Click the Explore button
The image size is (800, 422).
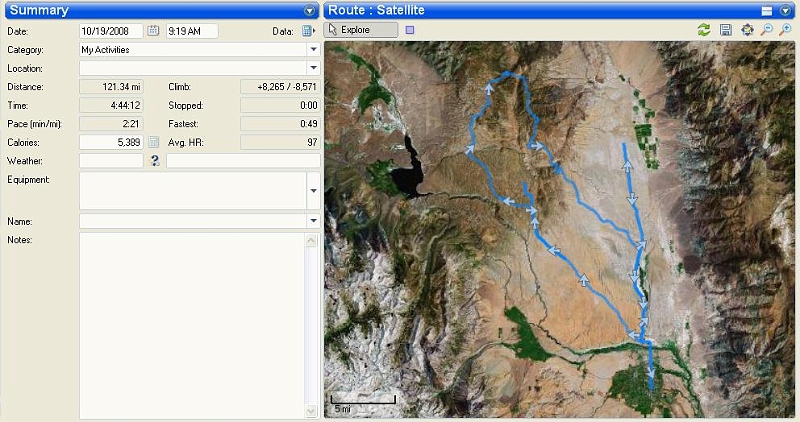point(361,30)
